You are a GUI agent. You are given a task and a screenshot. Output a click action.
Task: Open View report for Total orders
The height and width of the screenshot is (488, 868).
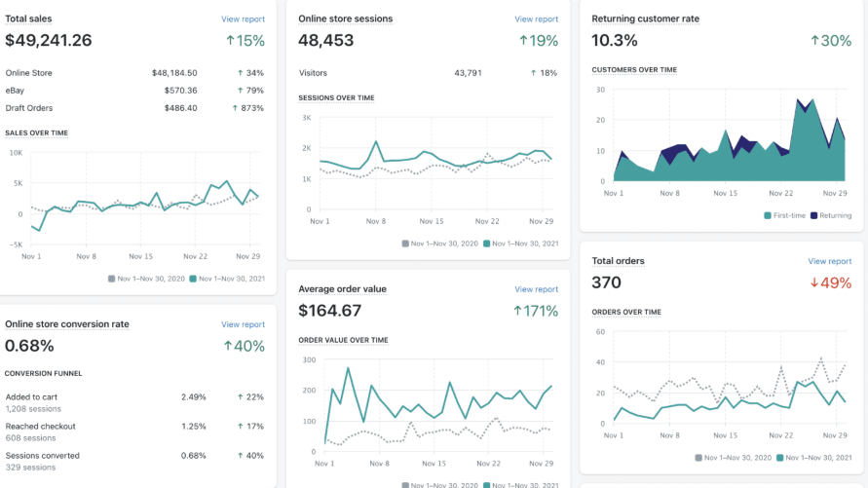click(x=829, y=261)
